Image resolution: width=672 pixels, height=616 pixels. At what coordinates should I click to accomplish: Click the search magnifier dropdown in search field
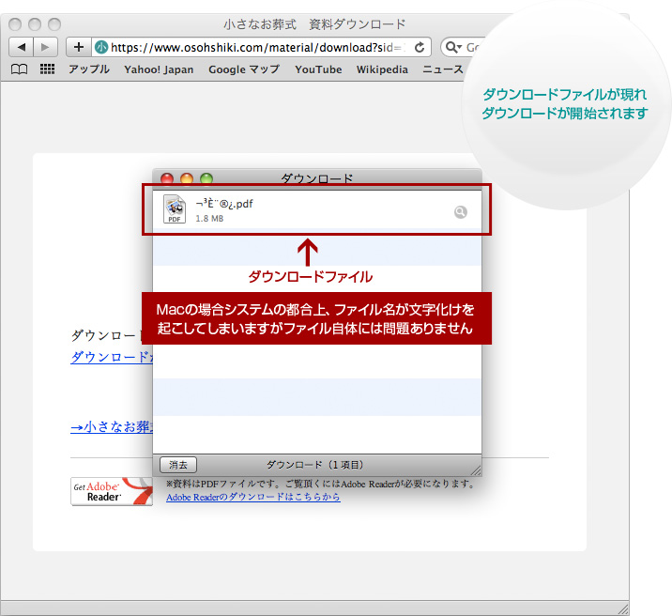(x=453, y=47)
